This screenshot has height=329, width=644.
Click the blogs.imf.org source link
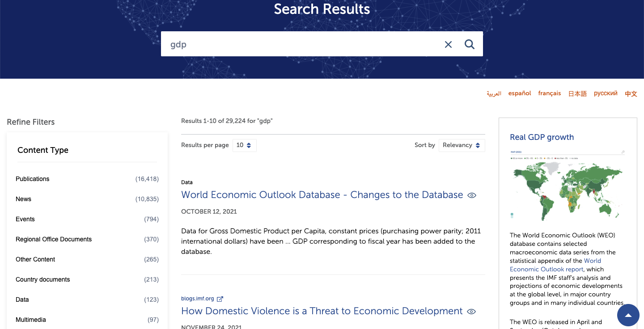[x=198, y=299]
